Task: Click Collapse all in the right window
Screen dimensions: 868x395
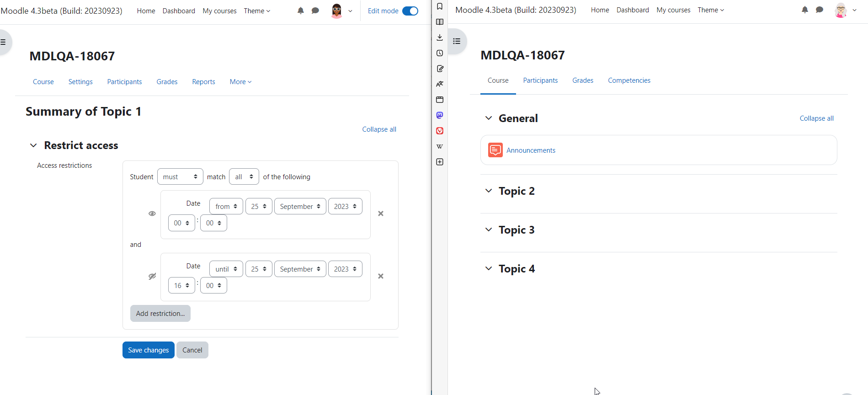Action: pos(816,118)
